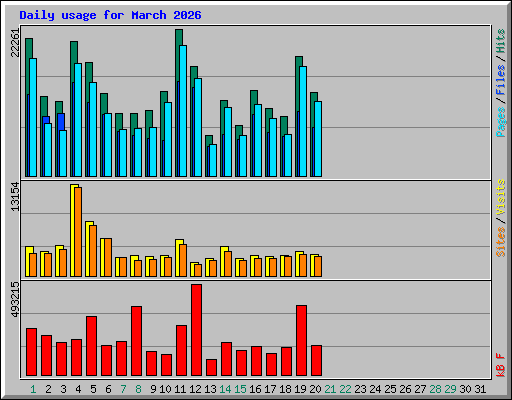Select day 6 on the date axis

pos(108,389)
